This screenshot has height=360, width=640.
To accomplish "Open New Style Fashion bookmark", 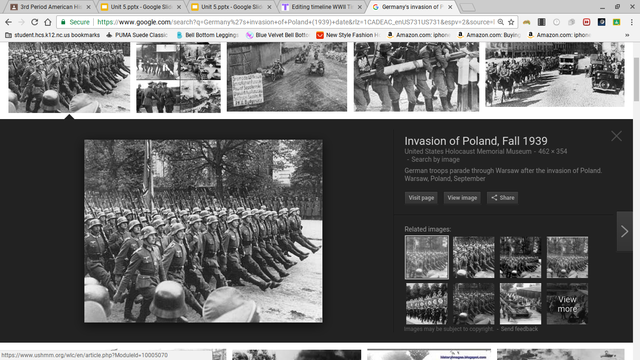I will click(x=348, y=35).
